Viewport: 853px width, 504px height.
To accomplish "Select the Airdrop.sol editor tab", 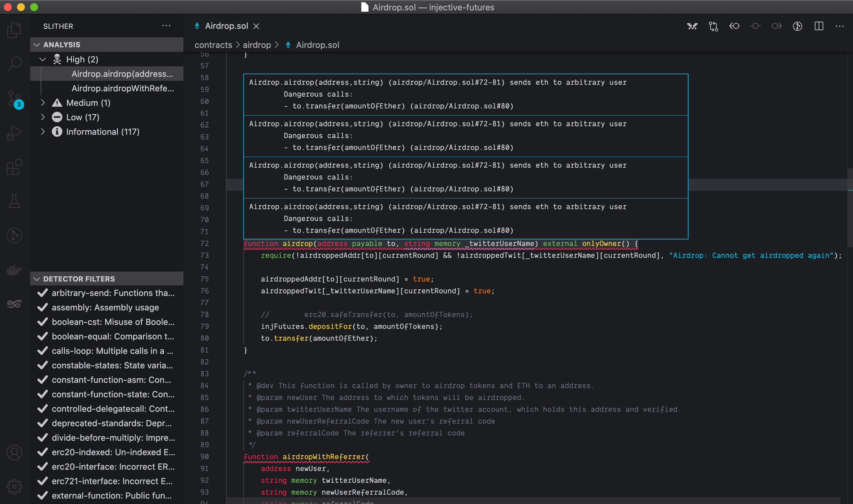I will pos(227,26).
